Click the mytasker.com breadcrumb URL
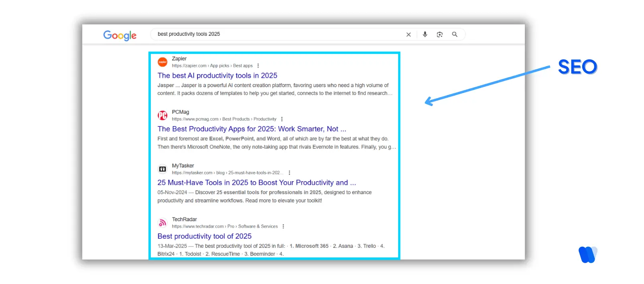This screenshot has height=284, width=644. coord(228,173)
